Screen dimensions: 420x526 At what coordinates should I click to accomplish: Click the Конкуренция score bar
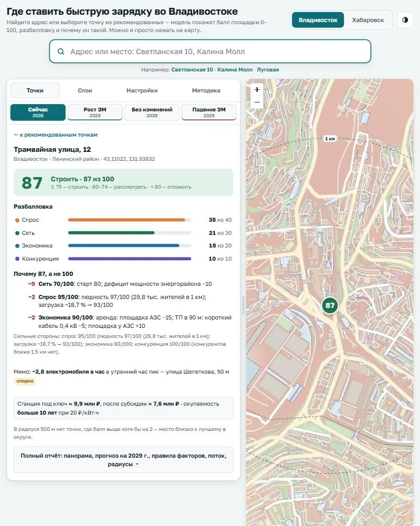(x=129, y=259)
